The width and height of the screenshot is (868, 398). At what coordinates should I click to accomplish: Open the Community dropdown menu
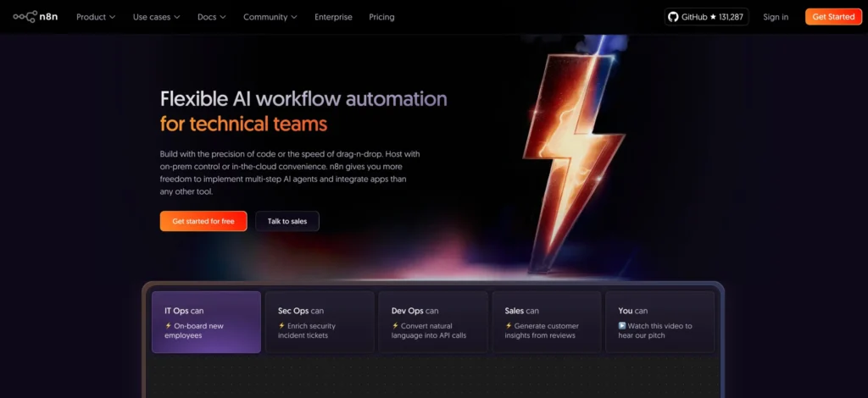click(x=270, y=17)
